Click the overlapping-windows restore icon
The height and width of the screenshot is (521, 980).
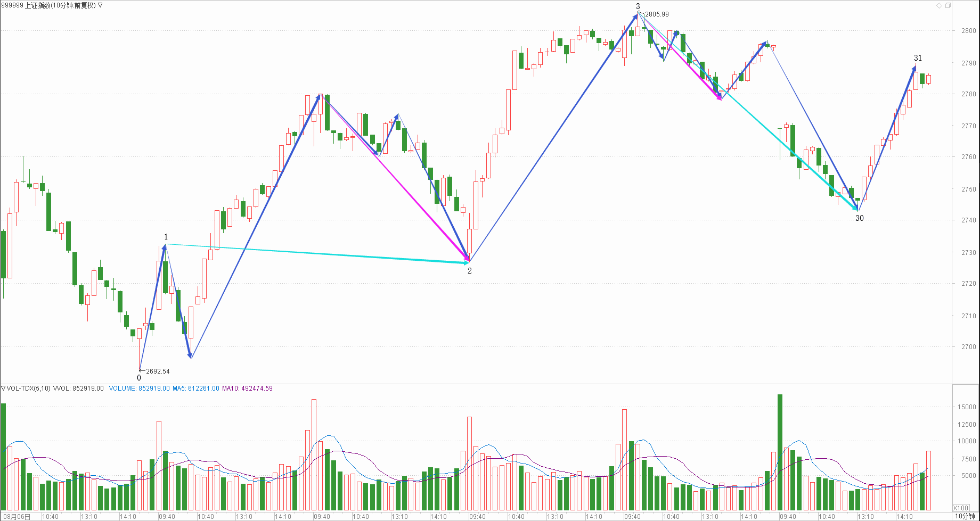click(948, 6)
